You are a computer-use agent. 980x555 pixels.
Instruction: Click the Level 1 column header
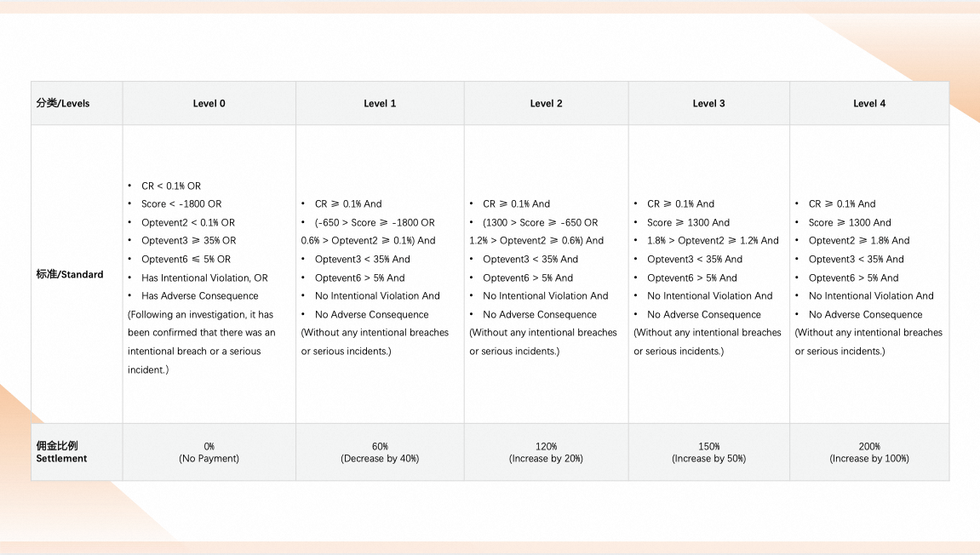(380, 104)
